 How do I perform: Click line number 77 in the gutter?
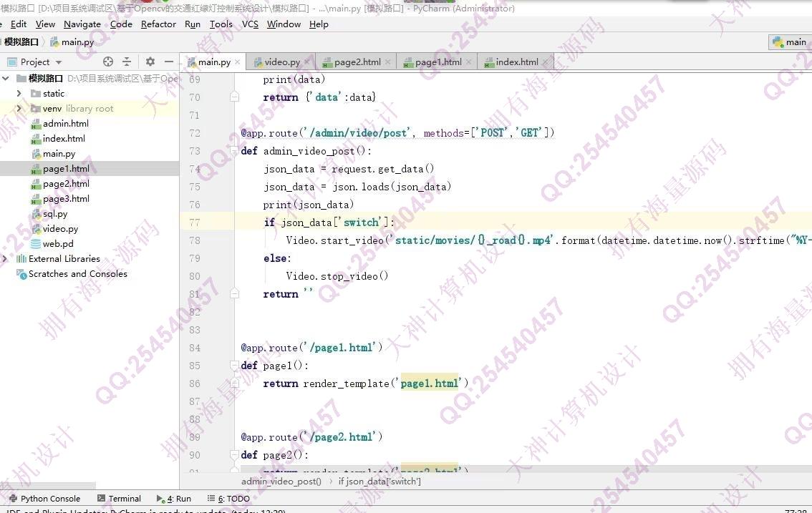[195, 222]
